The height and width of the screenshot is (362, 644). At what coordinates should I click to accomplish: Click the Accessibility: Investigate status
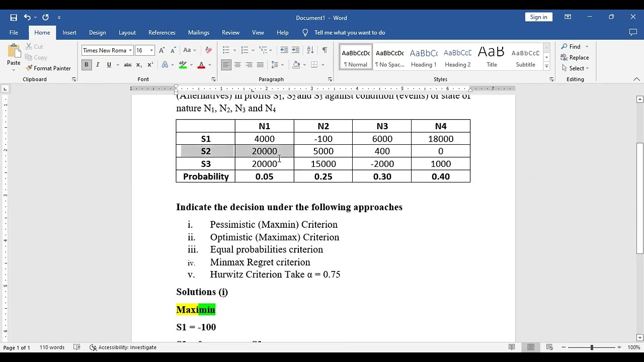[x=123, y=347]
